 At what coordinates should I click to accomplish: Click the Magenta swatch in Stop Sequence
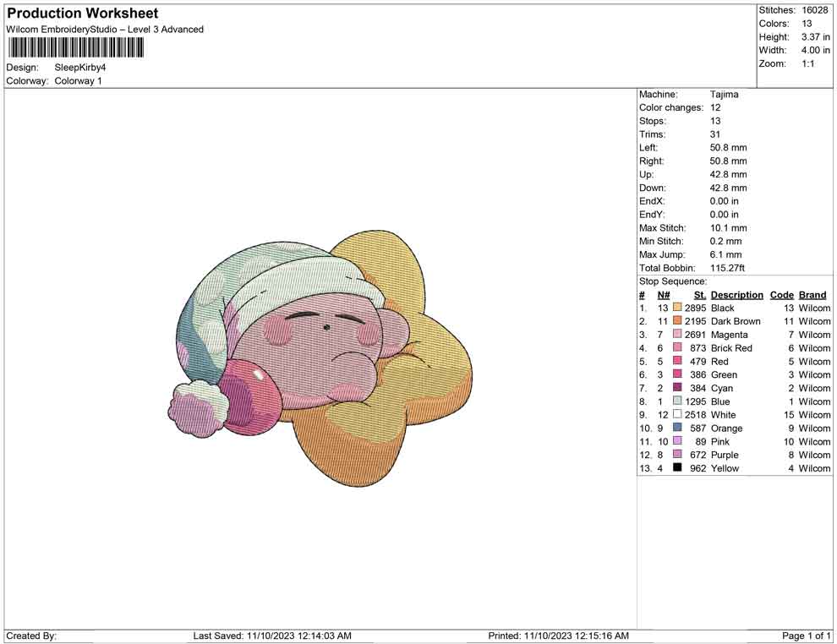click(x=676, y=335)
